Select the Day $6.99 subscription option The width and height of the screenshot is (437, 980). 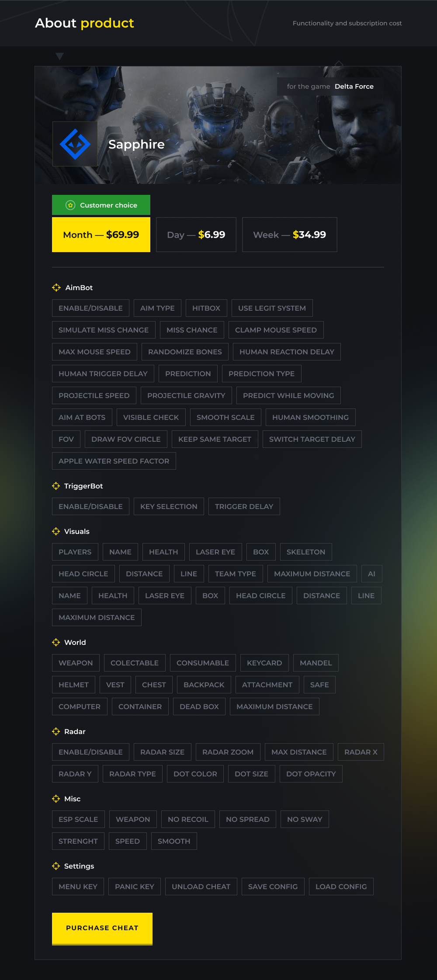196,235
